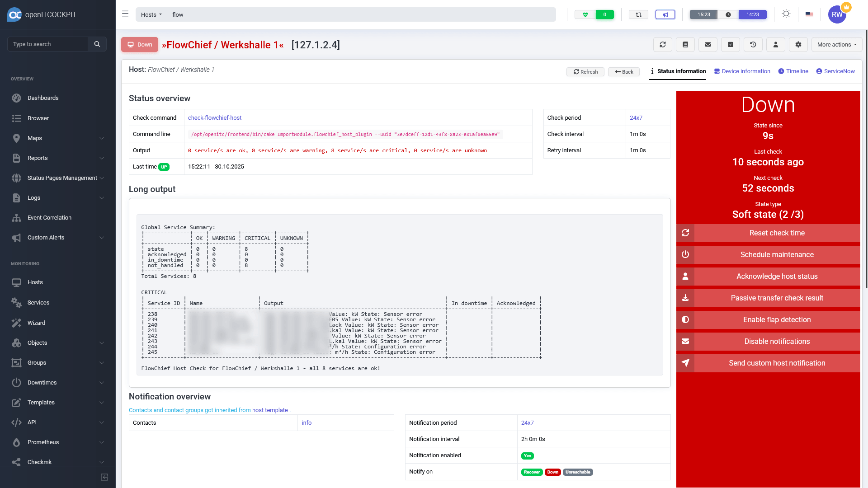Image resolution: width=868 pixels, height=488 pixels.
Task: Click the red Down status badge
Action: click(139, 45)
